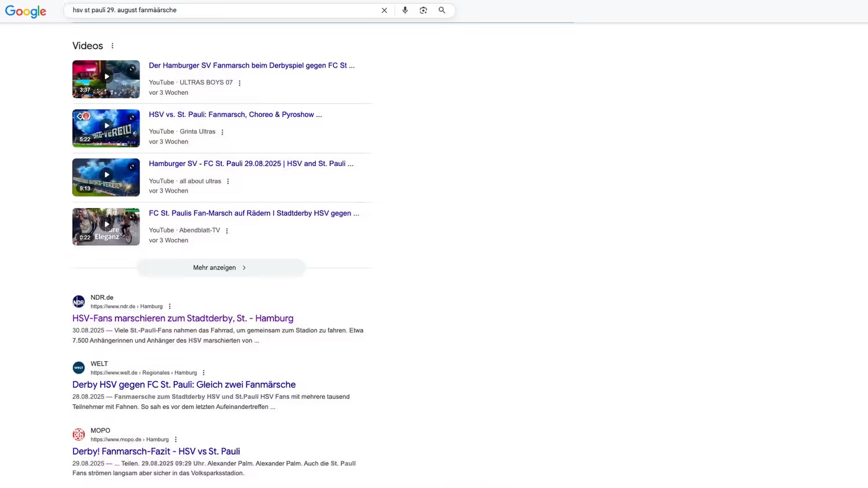Play the 0:22 Abendblatt-TV video thumbnail
Screen dimensions: 868x488
click(106, 227)
